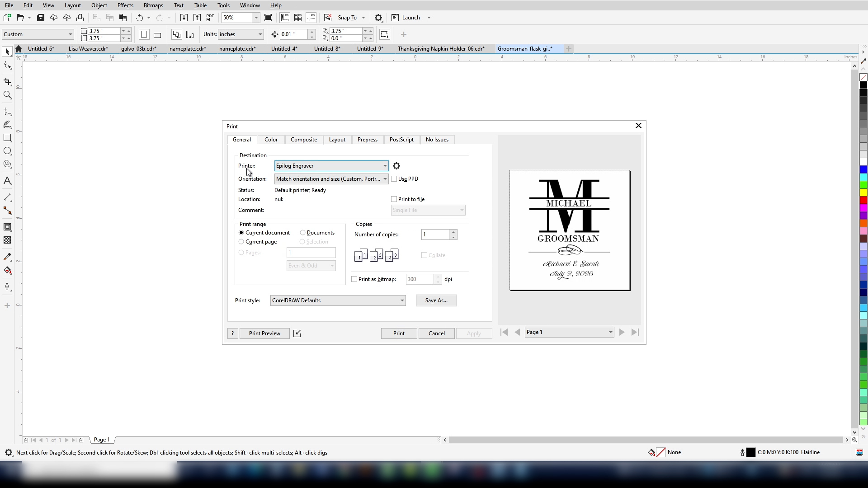Viewport: 868px width, 488px height.
Task: Click the page preview thumbnail
Action: [571, 230]
